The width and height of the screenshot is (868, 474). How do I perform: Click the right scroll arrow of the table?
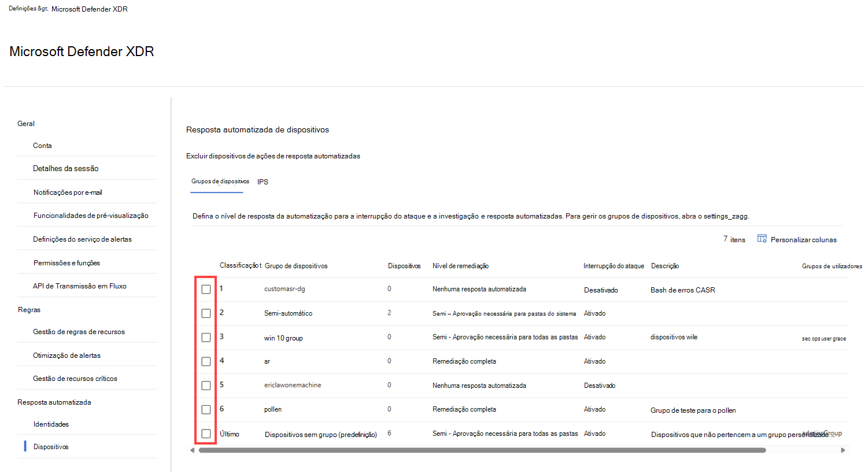pyautogui.click(x=843, y=450)
